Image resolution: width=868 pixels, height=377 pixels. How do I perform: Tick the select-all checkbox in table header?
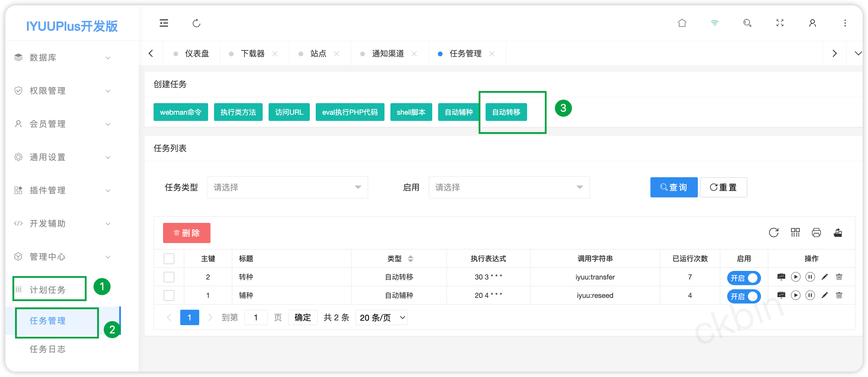pos(169,259)
